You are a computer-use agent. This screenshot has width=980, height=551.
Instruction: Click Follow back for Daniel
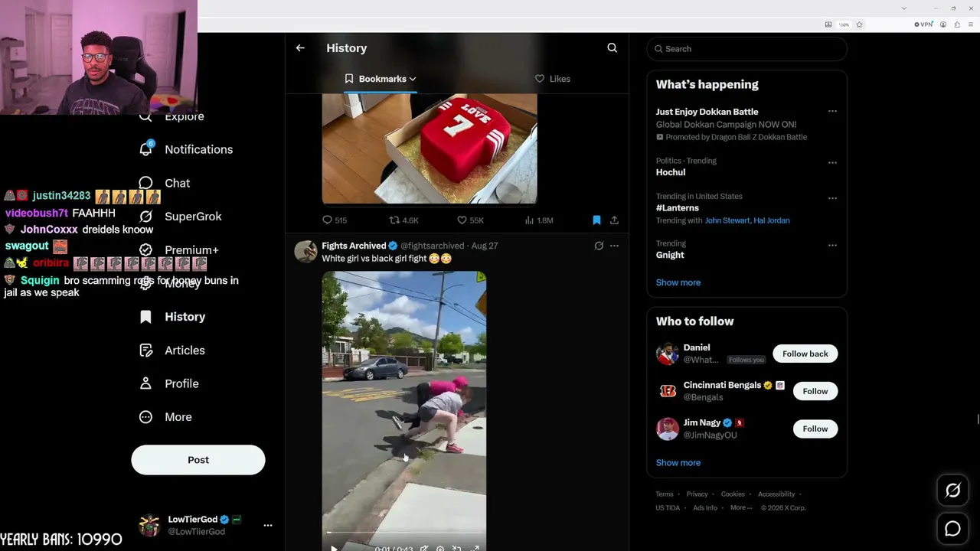805,354
